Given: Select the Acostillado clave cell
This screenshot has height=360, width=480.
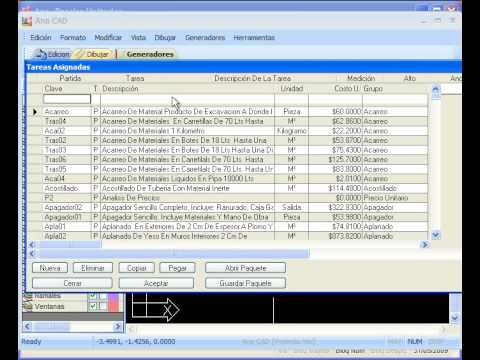Looking at the screenshot, I should (x=67, y=188).
